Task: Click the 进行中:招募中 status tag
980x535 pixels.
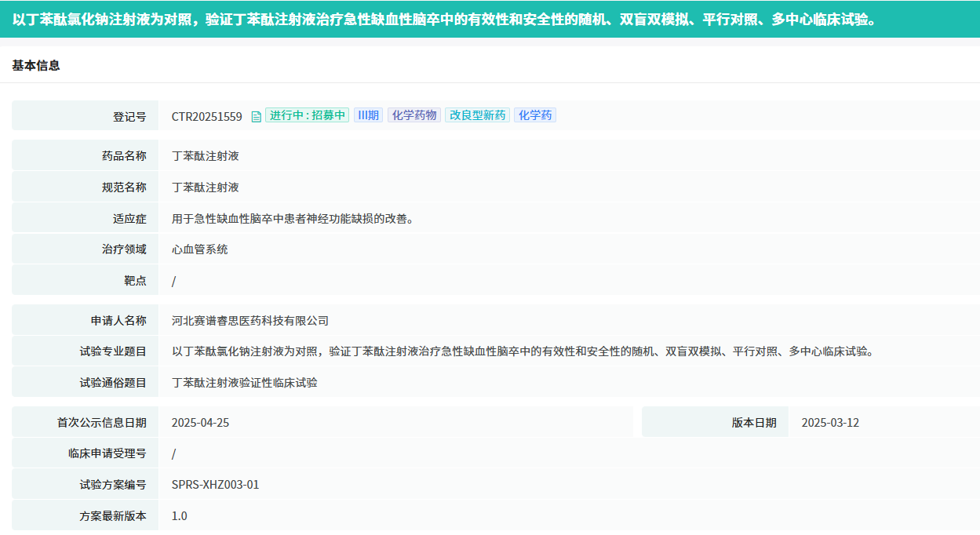Action: click(x=307, y=115)
